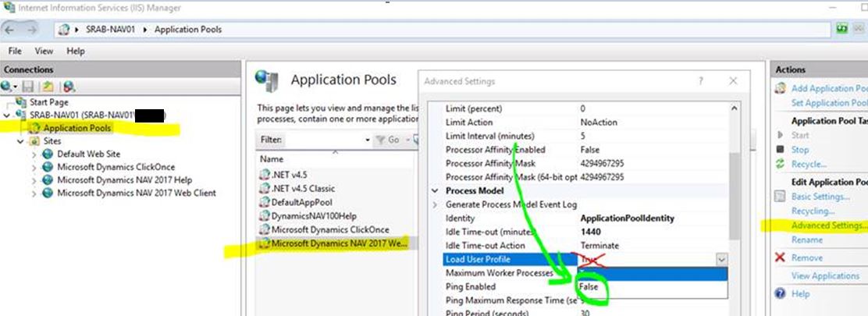Open the Help menu
This screenshot has height=316, width=868.
point(76,51)
